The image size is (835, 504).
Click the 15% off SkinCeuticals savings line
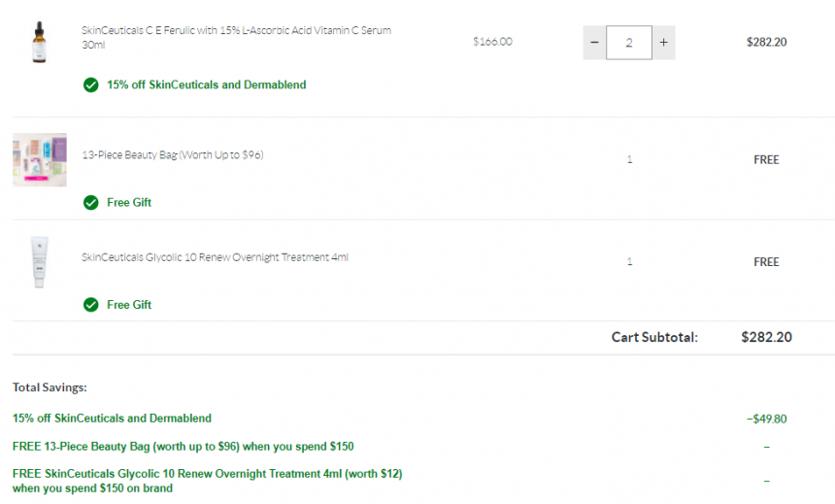[x=112, y=419]
